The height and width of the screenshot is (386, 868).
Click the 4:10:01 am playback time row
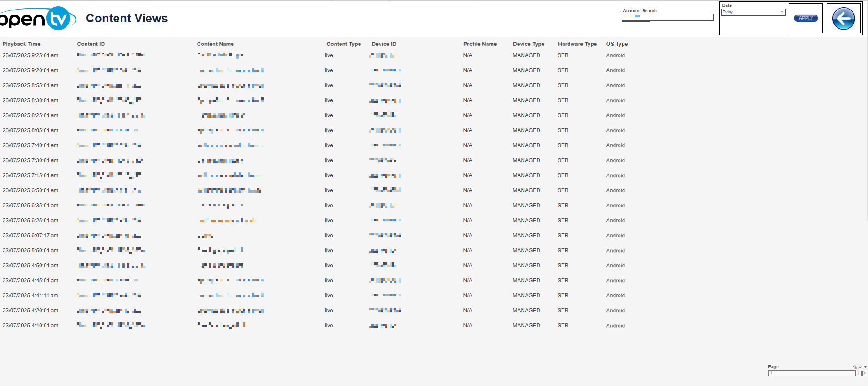30,326
